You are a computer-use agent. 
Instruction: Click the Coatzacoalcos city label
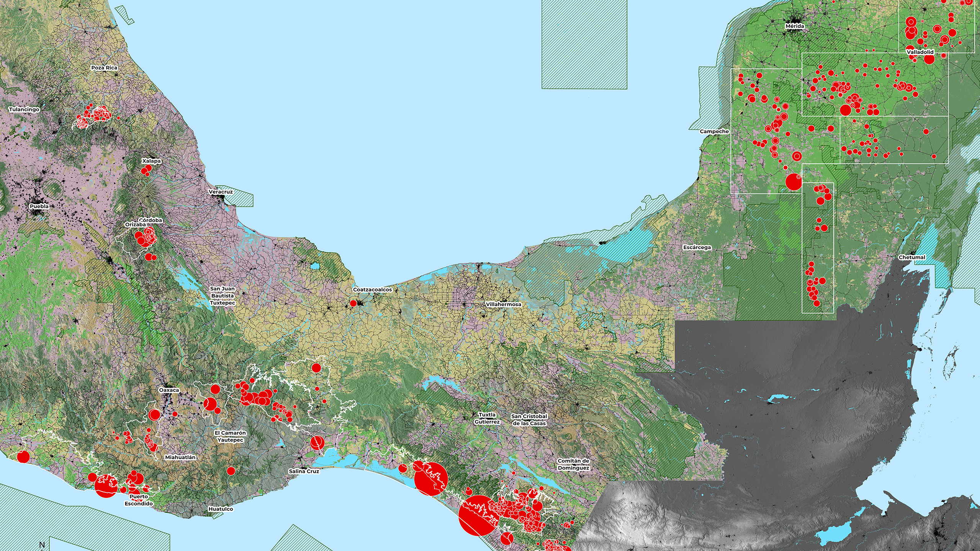372,290
